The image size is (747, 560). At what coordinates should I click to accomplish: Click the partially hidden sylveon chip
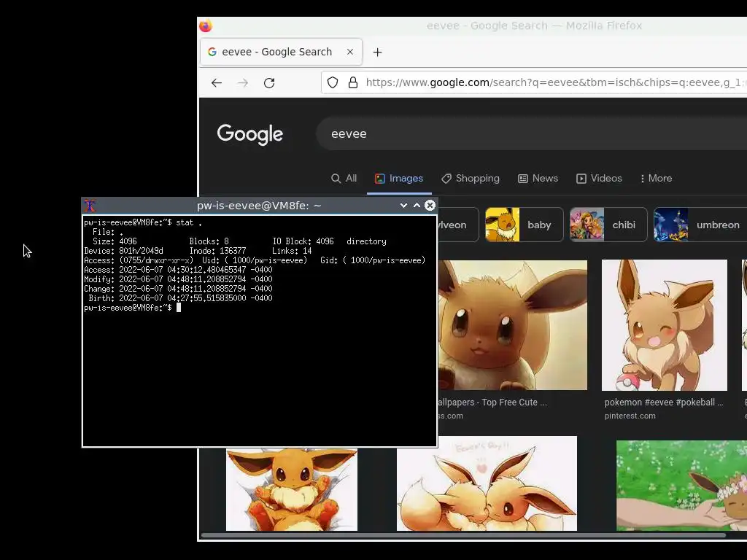coord(458,225)
